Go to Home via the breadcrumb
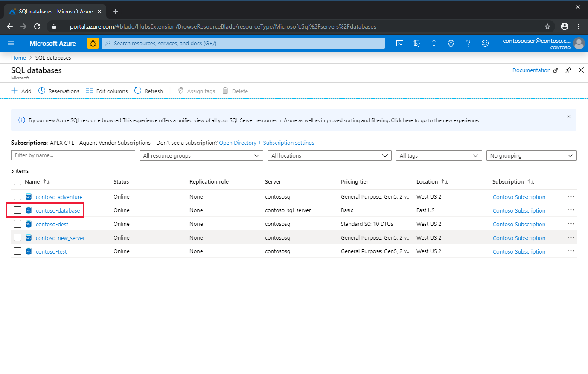The height and width of the screenshot is (374, 588). click(x=18, y=57)
